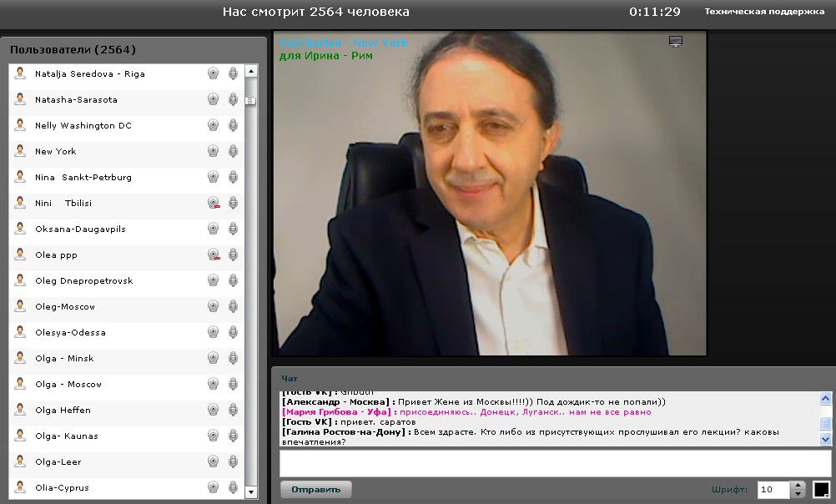Click disabled webcam icon for Olea ppp
Viewport: 836px width, 504px height.
(214, 255)
